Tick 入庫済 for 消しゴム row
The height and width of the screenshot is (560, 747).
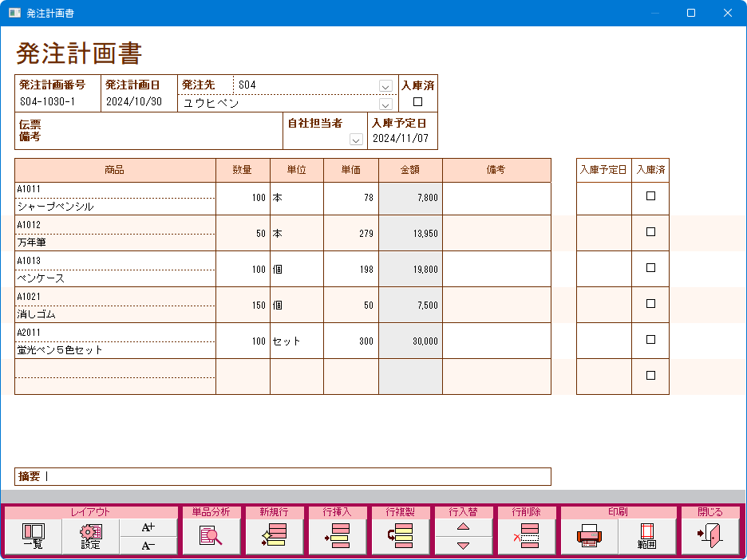click(x=650, y=304)
